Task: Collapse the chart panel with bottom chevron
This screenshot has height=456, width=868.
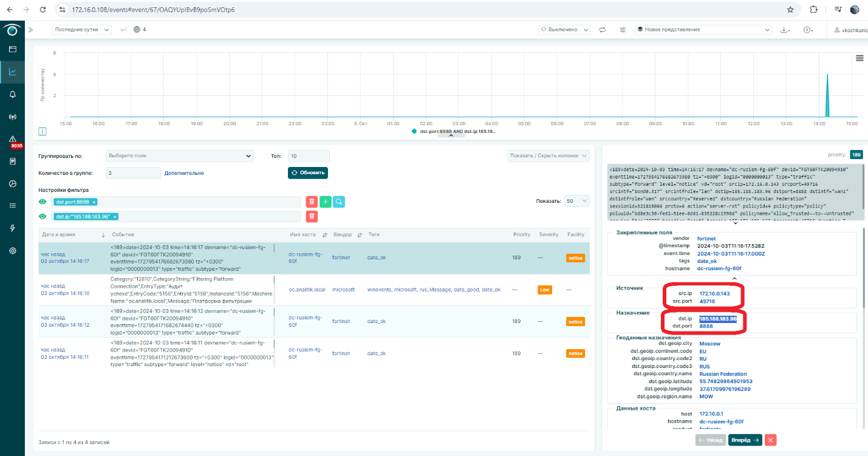Action: pyautogui.click(x=451, y=135)
